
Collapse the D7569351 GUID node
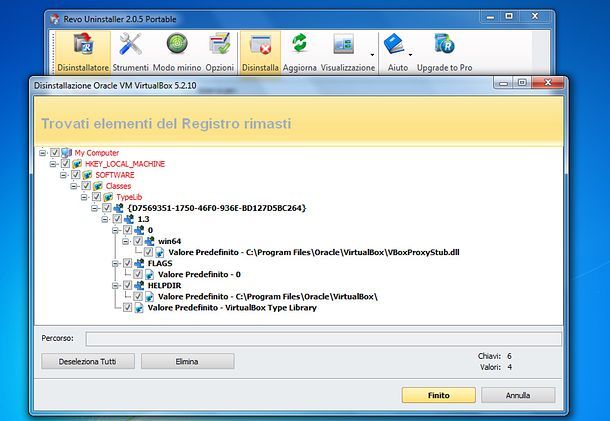(x=95, y=209)
